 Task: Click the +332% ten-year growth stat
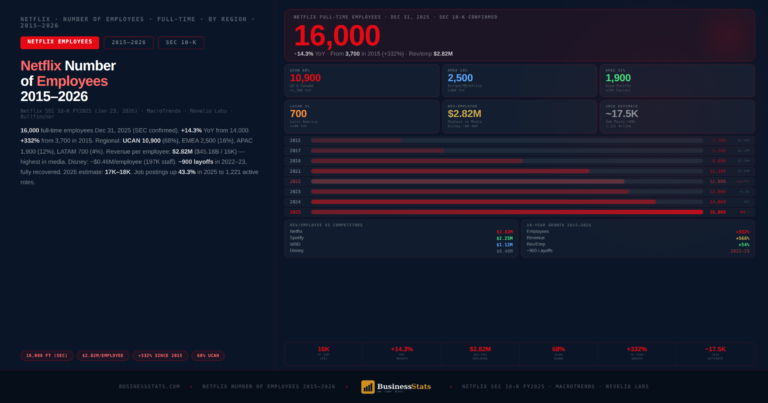637,353
